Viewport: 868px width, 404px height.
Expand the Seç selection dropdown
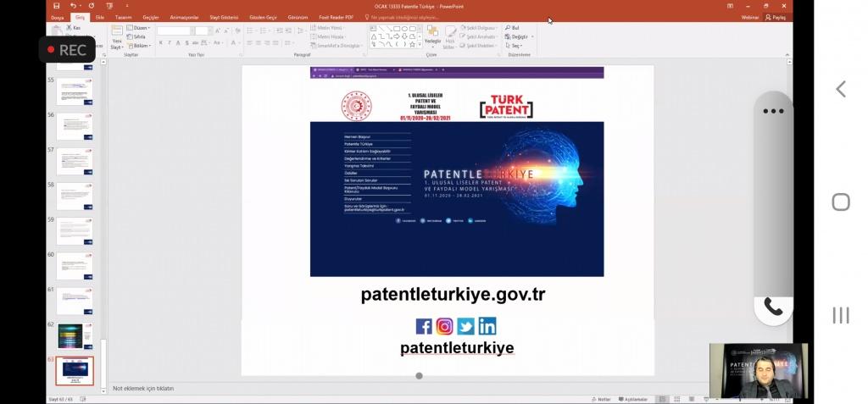515,46
